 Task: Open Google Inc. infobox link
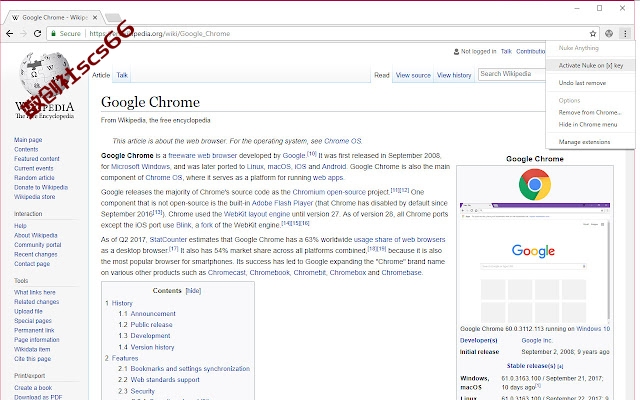point(537,340)
